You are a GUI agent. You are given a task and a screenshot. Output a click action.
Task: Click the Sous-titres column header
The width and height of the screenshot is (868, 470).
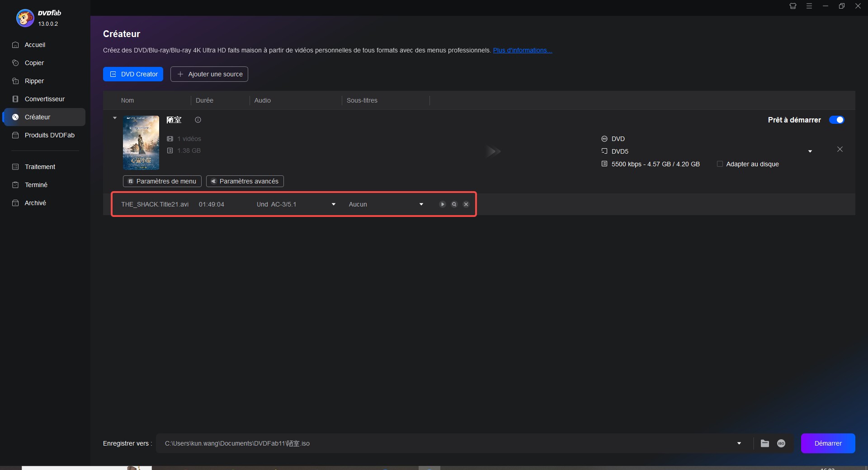[x=362, y=100]
